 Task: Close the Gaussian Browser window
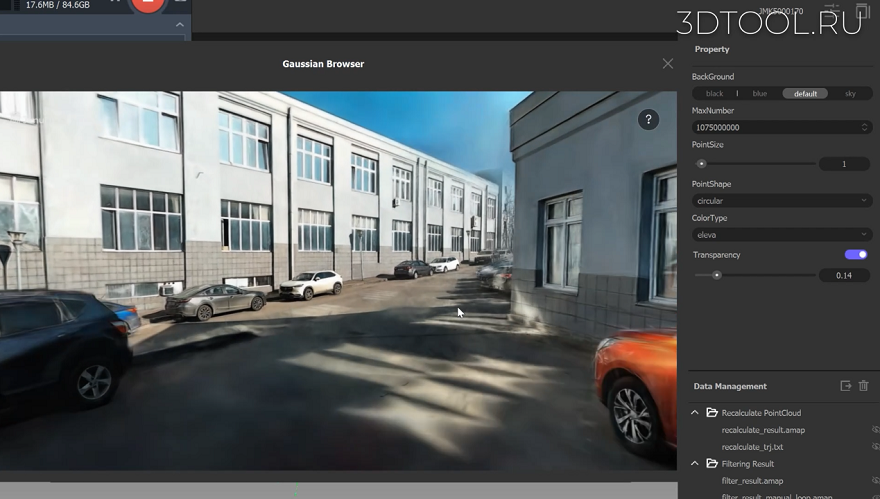click(667, 64)
